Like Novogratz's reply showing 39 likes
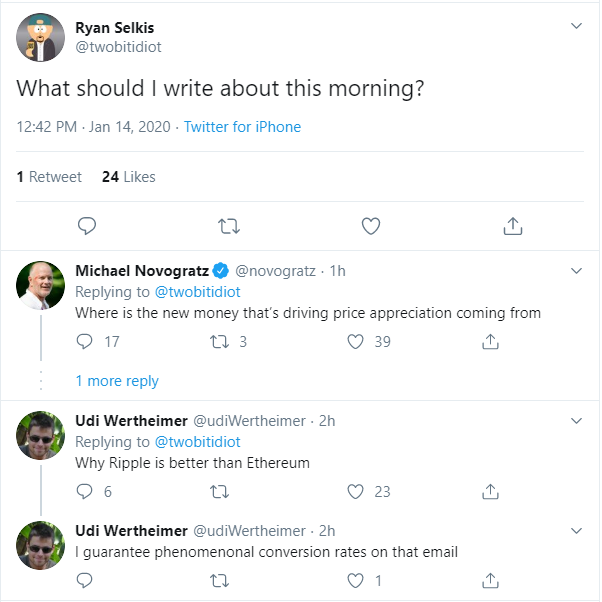The image size is (602, 602). 355,342
